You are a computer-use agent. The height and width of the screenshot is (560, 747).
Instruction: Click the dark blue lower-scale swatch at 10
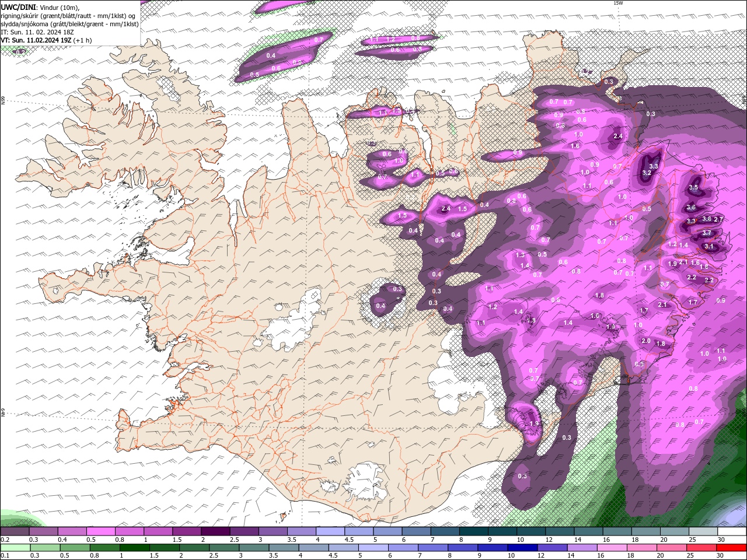point(522,548)
